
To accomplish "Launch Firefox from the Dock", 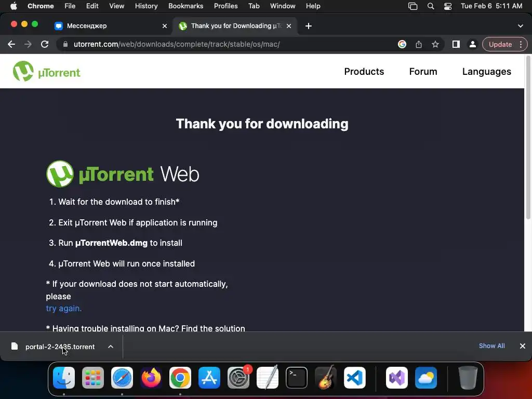I will (x=151, y=378).
